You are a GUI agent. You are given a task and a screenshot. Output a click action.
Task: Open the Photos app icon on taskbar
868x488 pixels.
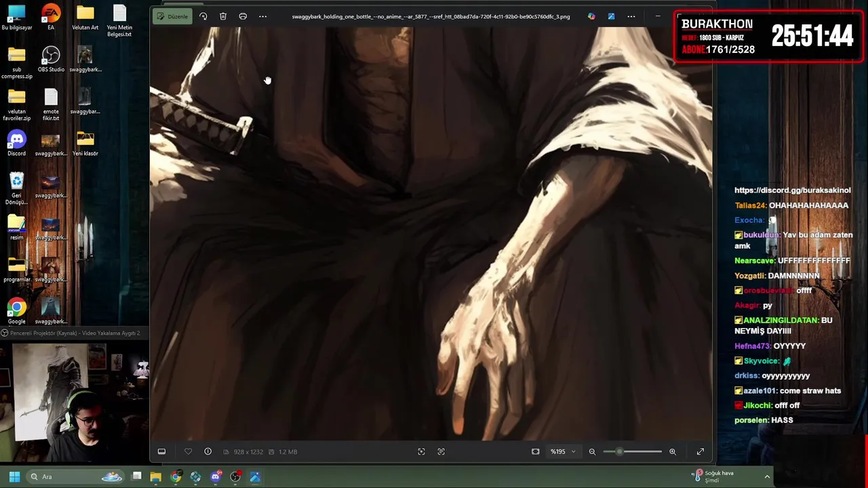255,476
